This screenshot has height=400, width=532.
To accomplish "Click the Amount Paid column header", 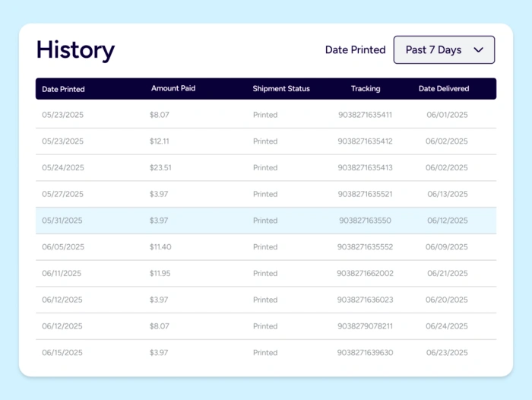I will (x=173, y=88).
